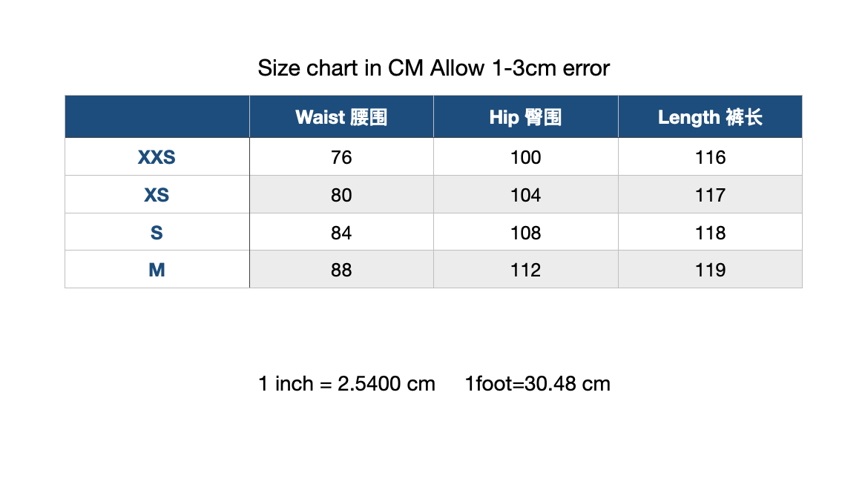The height and width of the screenshot is (504, 865).
Task: Click the XS waist value 80
Action: click(x=341, y=195)
